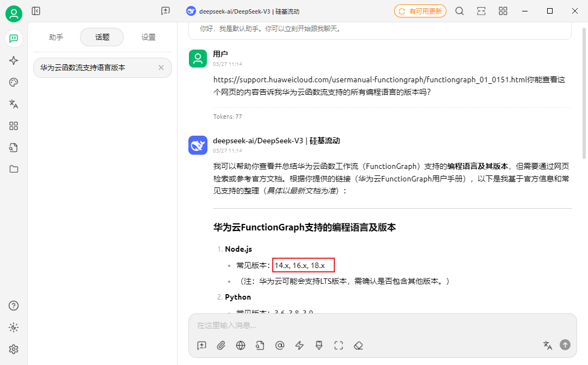This screenshot has width=588, height=365.
Task: Click the Node.js list item
Action: 238,249
